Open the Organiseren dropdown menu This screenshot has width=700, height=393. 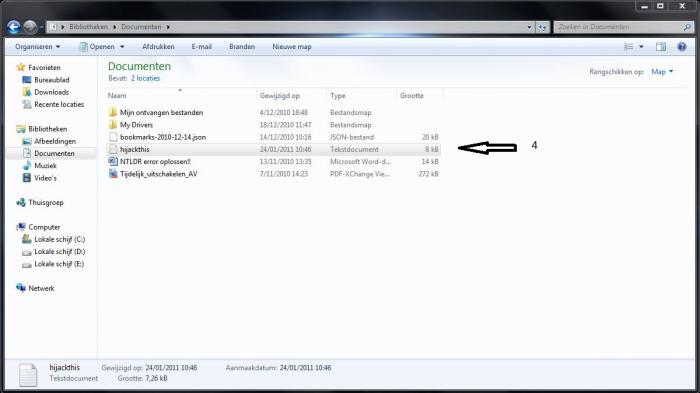(38, 46)
